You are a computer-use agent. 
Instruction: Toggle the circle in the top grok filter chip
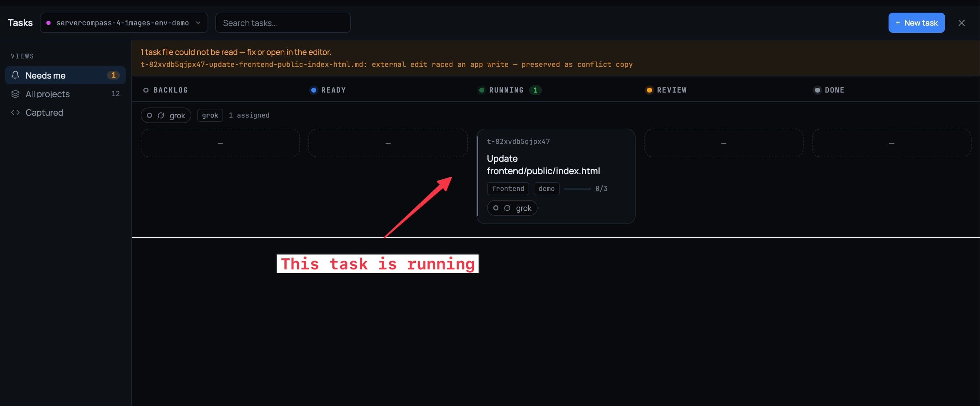click(149, 115)
